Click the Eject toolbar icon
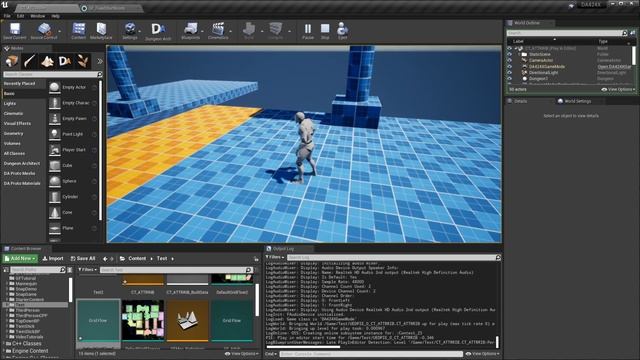Screen dimensions: 640x360 (342, 29)
